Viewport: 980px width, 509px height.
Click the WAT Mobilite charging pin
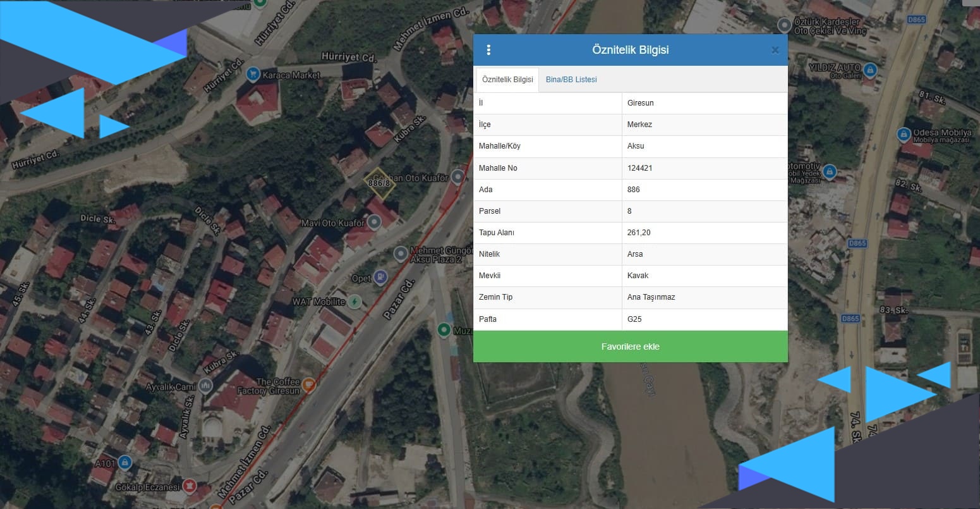click(354, 302)
